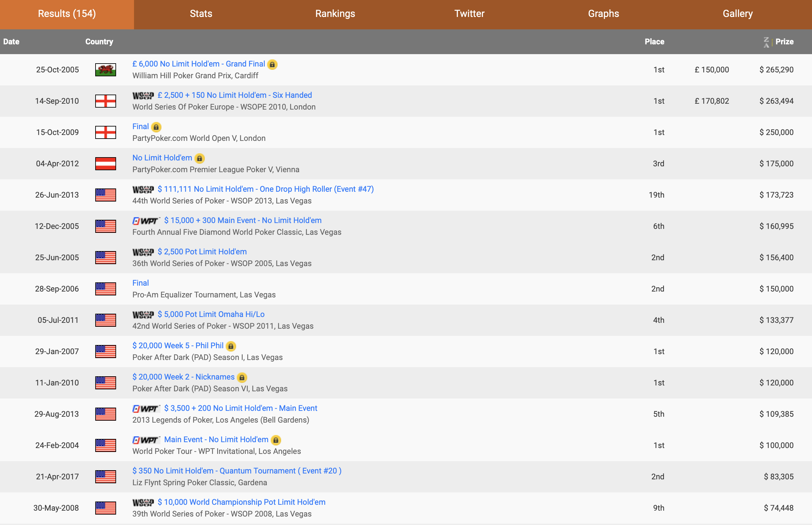This screenshot has width=812, height=525.
Task: Click the England flag for 14-Sep-2010 row
Action: point(105,101)
